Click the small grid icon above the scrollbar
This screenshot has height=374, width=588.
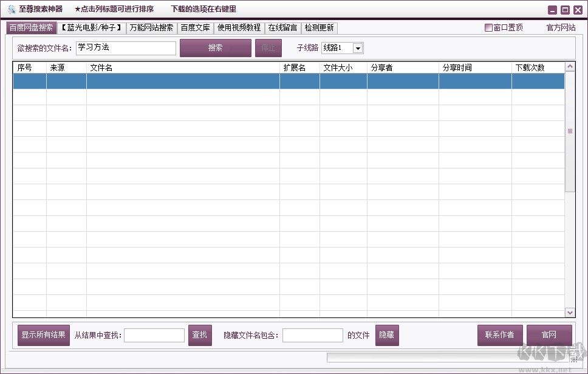(569, 130)
